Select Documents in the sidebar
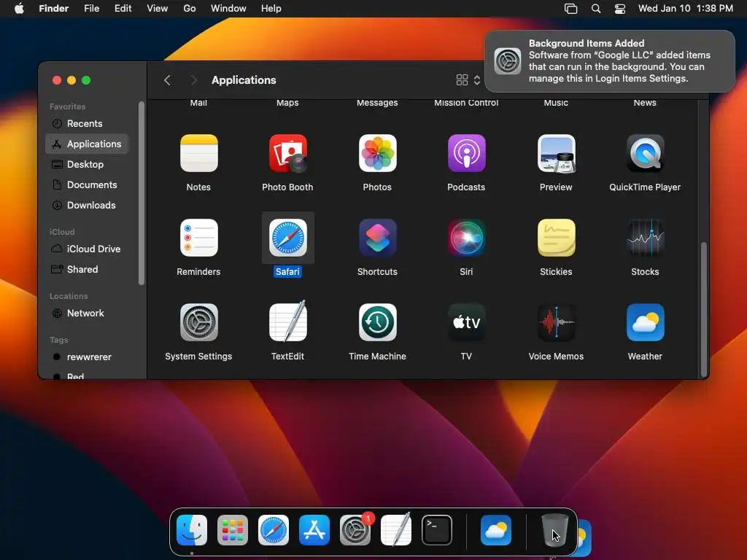The height and width of the screenshot is (560, 747). (x=88, y=184)
